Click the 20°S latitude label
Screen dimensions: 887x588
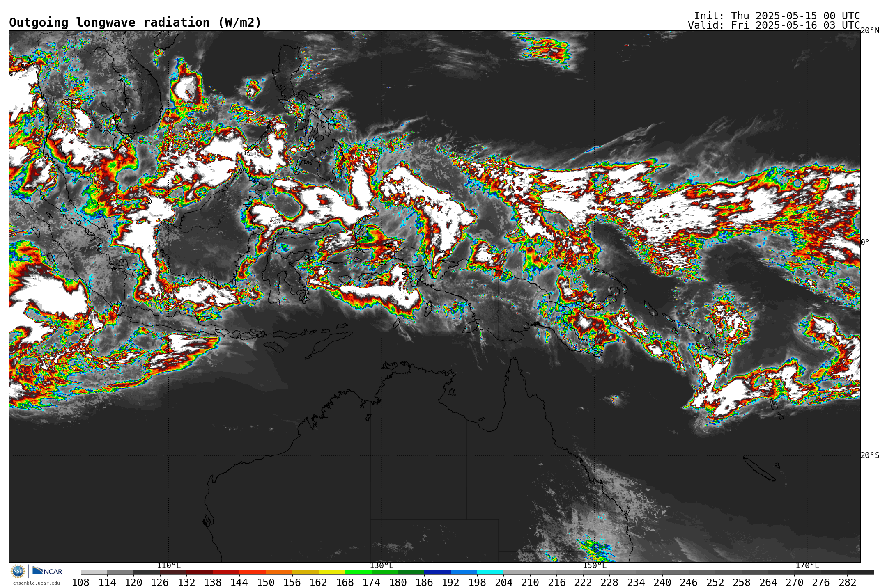pos(870,455)
